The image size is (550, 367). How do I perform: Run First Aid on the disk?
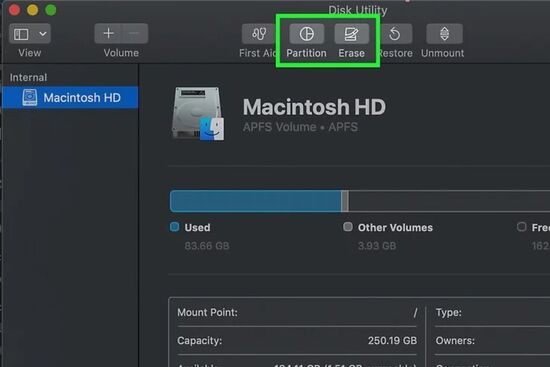[259, 34]
